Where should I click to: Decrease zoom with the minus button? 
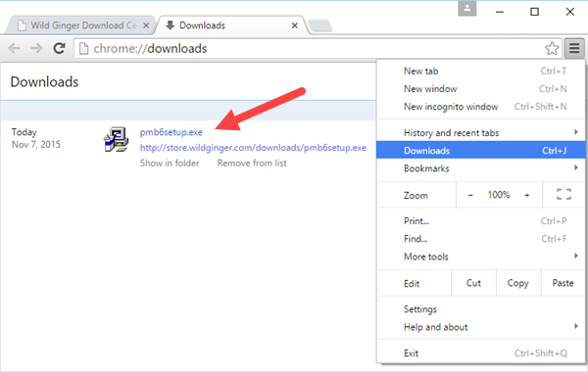click(x=470, y=195)
